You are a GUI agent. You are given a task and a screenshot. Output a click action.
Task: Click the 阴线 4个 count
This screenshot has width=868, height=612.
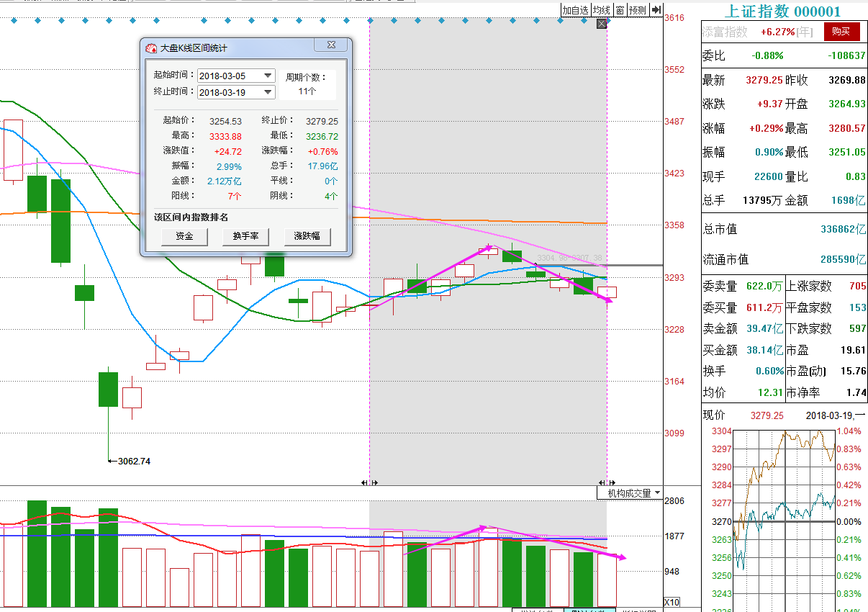(x=331, y=196)
